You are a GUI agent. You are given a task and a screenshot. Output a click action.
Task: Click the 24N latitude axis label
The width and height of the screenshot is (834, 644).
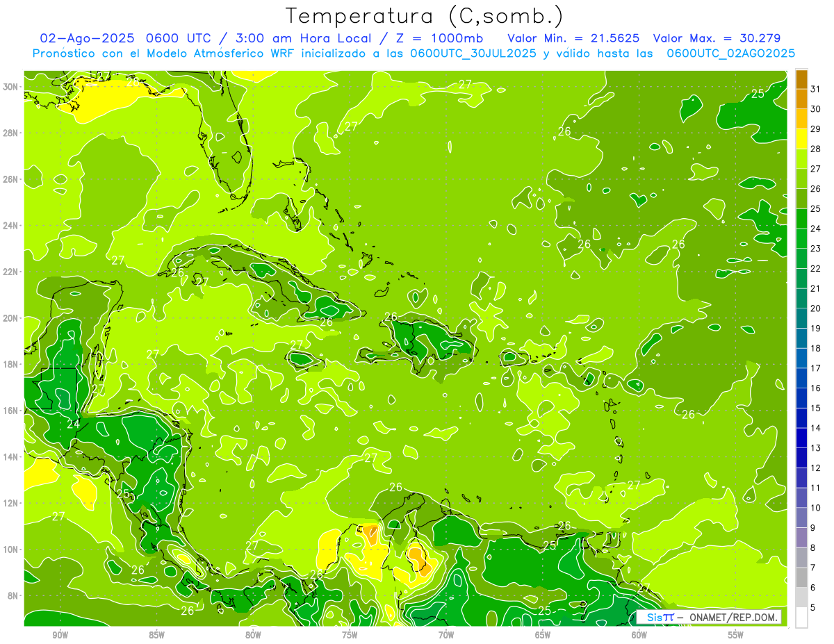click(10, 226)
